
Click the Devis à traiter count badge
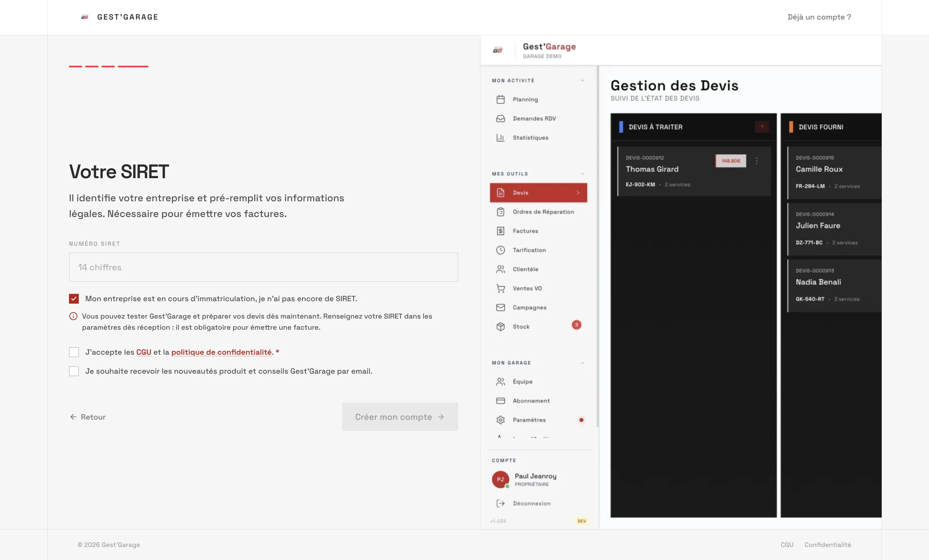762,127
